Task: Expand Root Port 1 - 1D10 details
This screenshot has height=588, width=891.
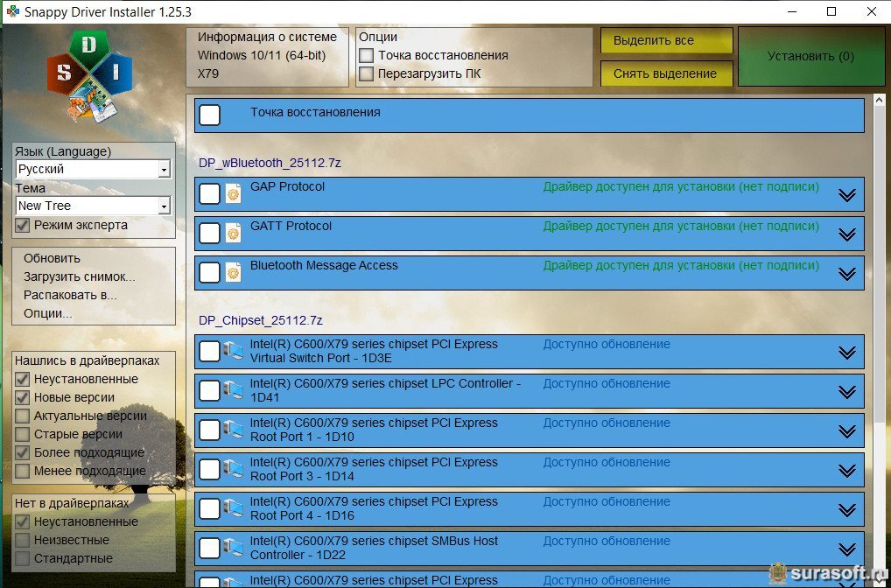Action: point(846,431)
